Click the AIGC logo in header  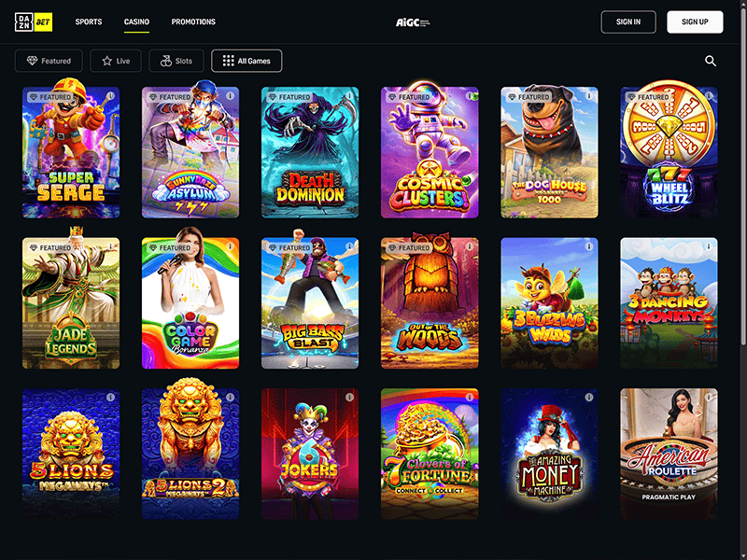pyautogui.click(x=413, y=22)
